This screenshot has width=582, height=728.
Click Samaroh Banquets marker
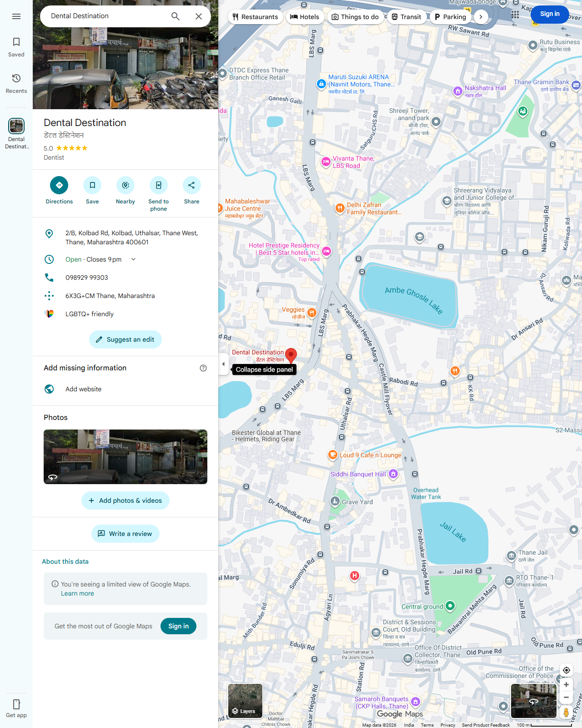tap(415, 702)
